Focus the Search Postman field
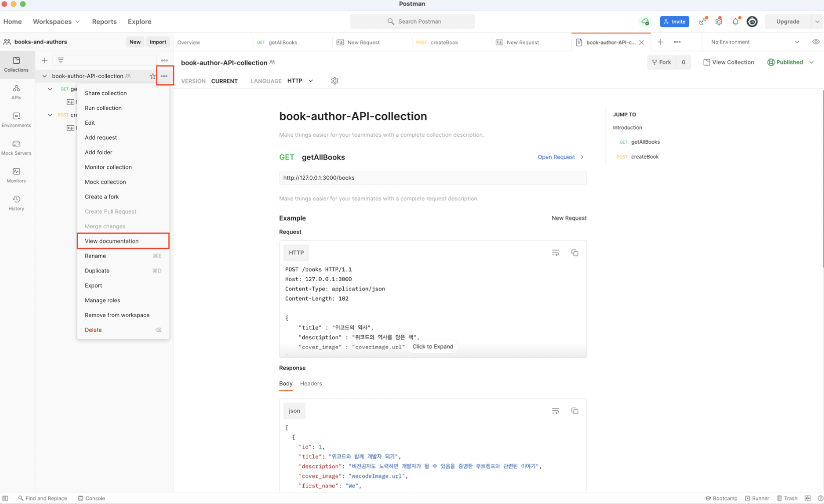 [x=412, y=22]
